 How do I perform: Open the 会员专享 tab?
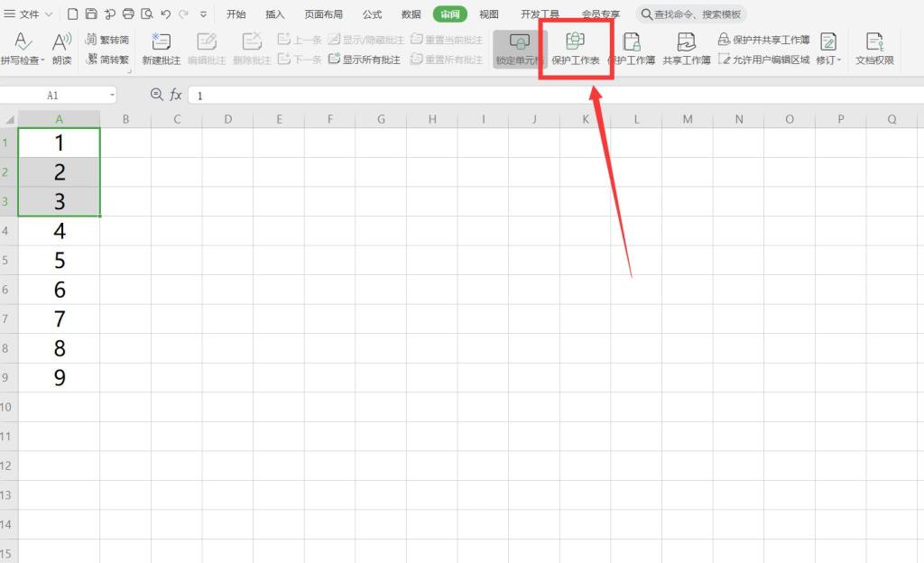coord(600,14)
